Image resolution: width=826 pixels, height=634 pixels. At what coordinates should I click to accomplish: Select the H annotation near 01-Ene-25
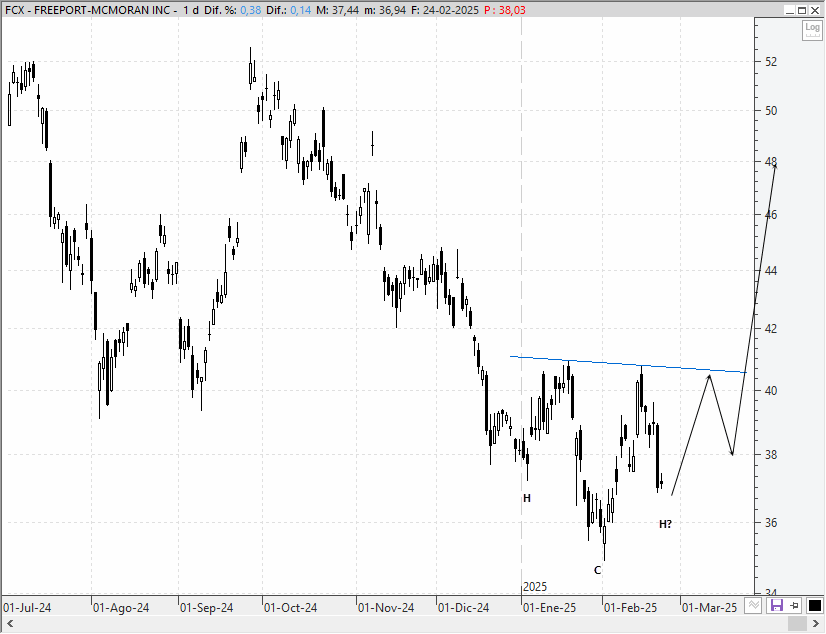coord(527,498)
